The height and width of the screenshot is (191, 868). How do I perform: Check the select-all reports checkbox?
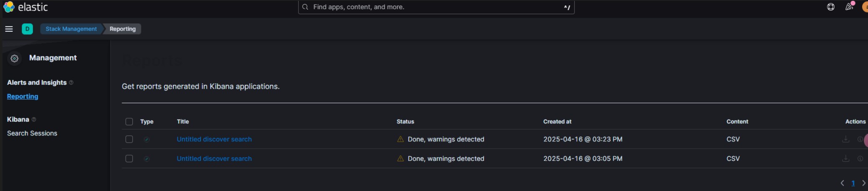point(129,122)
